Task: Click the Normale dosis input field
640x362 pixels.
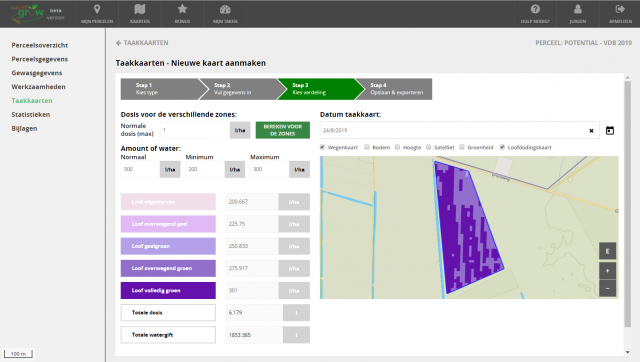Action: pos(195,130)
